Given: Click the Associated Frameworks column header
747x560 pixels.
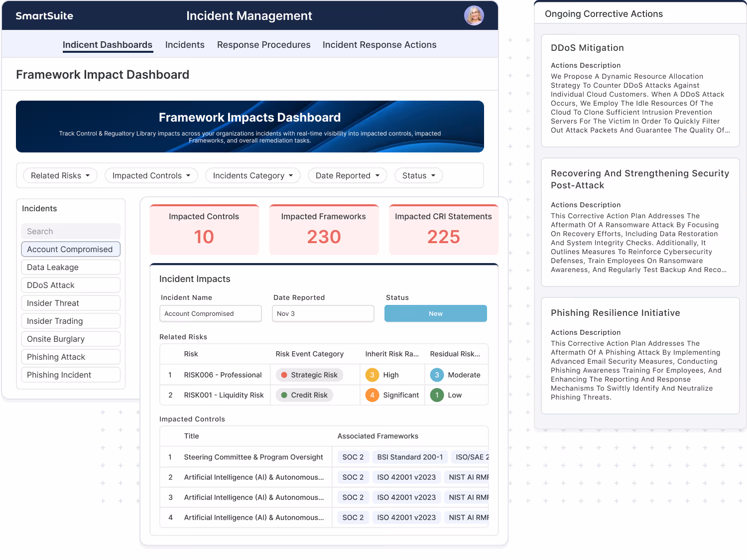Looking at the screenshot, I should pos(378,436).
